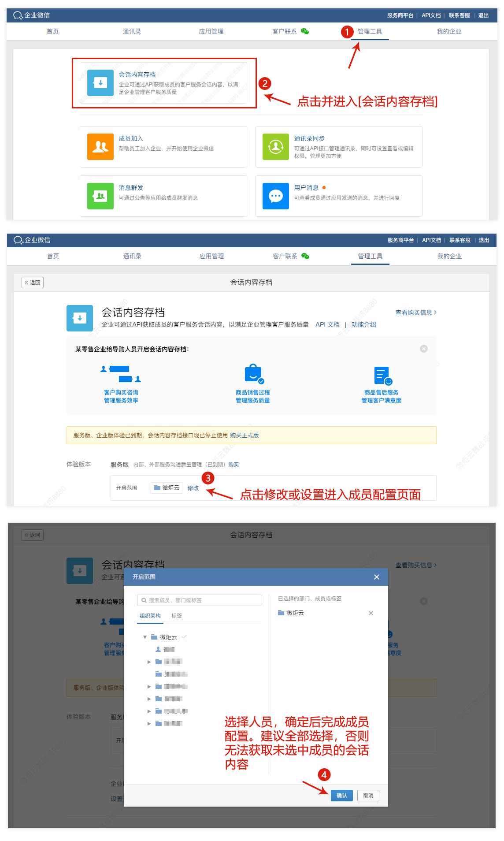Viewport: 504px width, 841px height.
Task: Open the 成员加入 card title
Action: (x=131, y=138)
